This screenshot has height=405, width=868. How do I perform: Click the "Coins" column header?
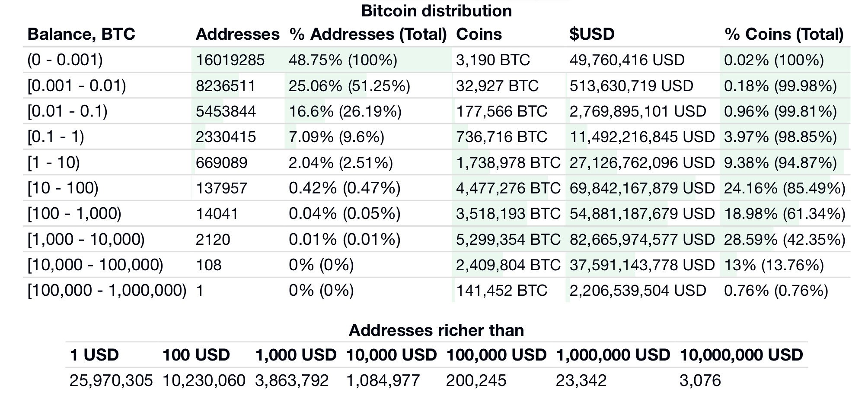click(479, 34)
